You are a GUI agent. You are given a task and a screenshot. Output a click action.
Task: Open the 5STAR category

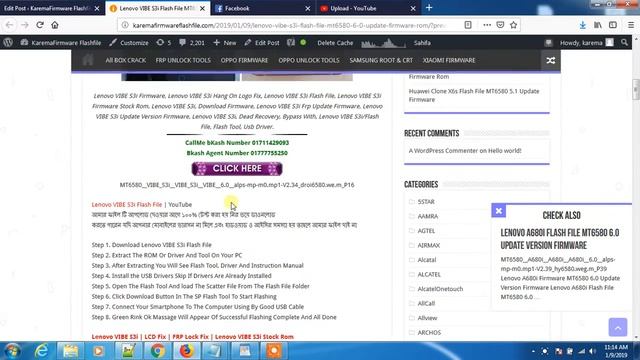[x=426, y=202]
